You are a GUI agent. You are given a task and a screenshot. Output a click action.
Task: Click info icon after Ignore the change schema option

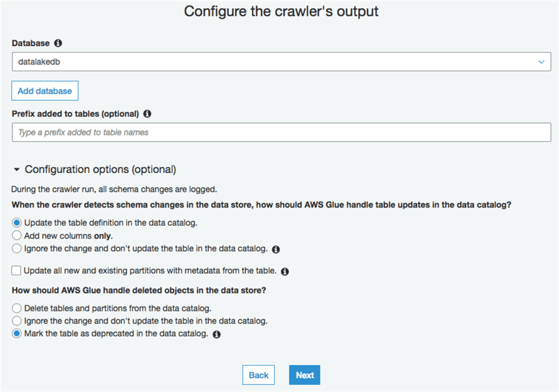pyautogui.click(x=276, y=249)
